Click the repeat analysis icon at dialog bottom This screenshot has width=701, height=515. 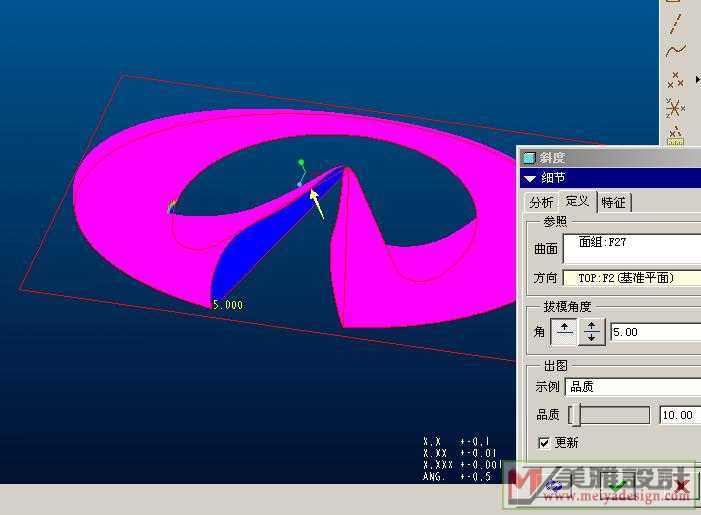point(554,485)
